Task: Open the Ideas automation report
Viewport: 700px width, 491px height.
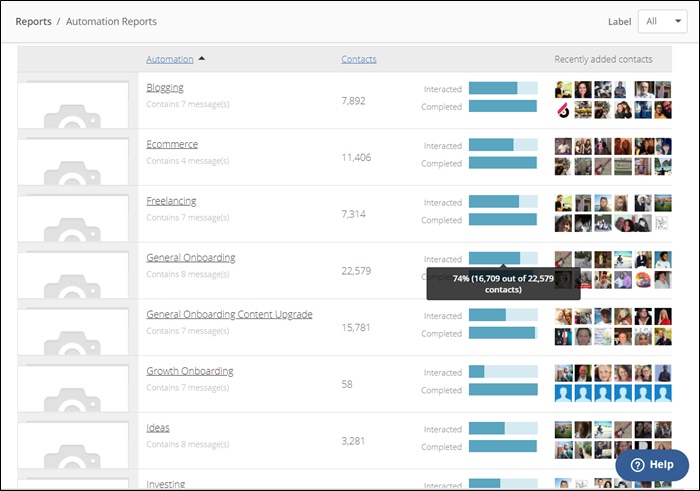Action: [x=158, y=428]
